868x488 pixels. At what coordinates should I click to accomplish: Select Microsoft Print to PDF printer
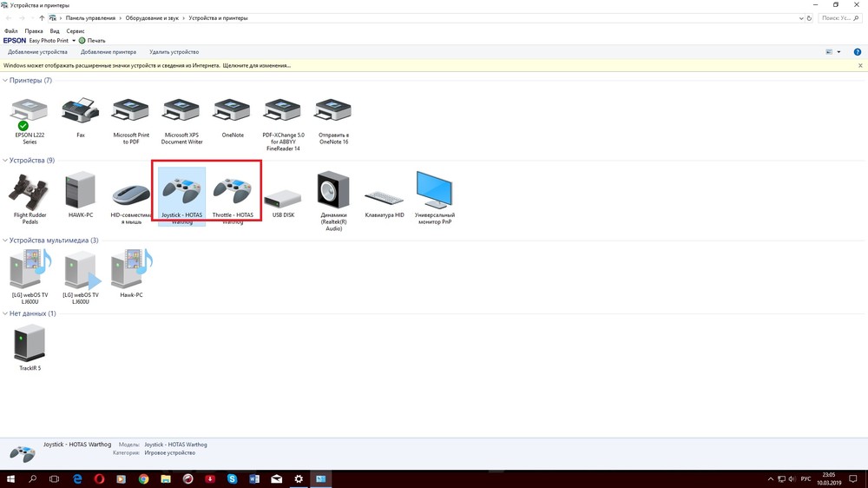coord(131,122)
